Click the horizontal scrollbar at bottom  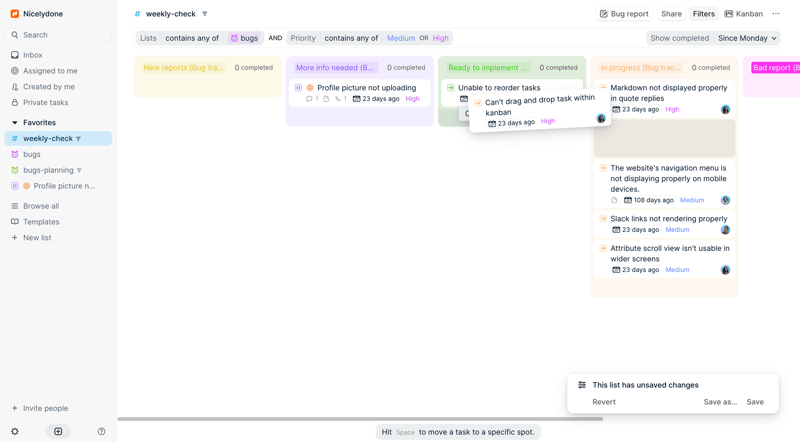click(360, 419)
